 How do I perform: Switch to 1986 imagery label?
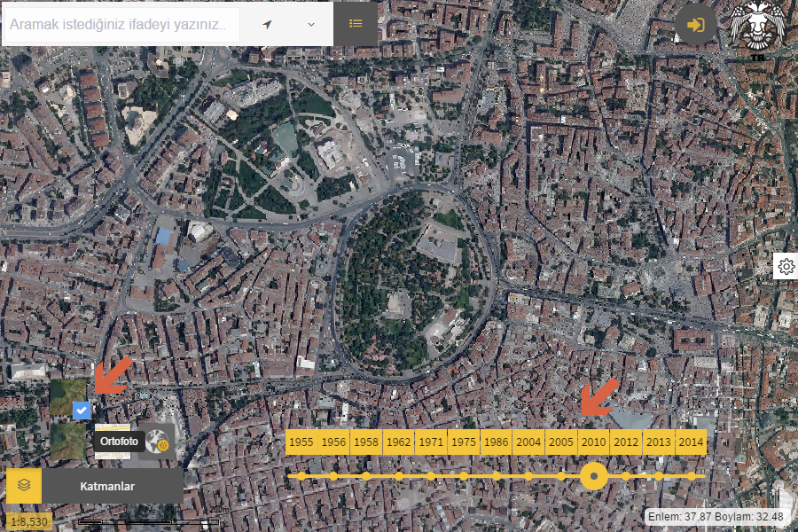click(x=496, y=442)
